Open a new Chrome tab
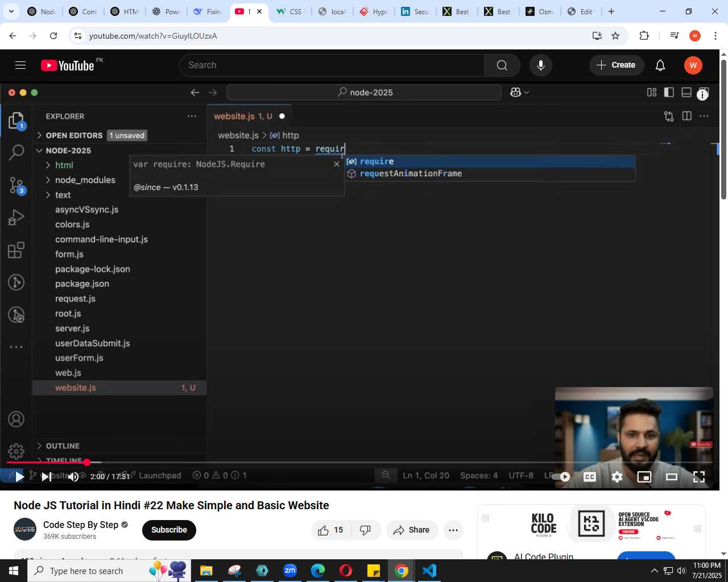728x582 pixels. (x=611, y=11)
